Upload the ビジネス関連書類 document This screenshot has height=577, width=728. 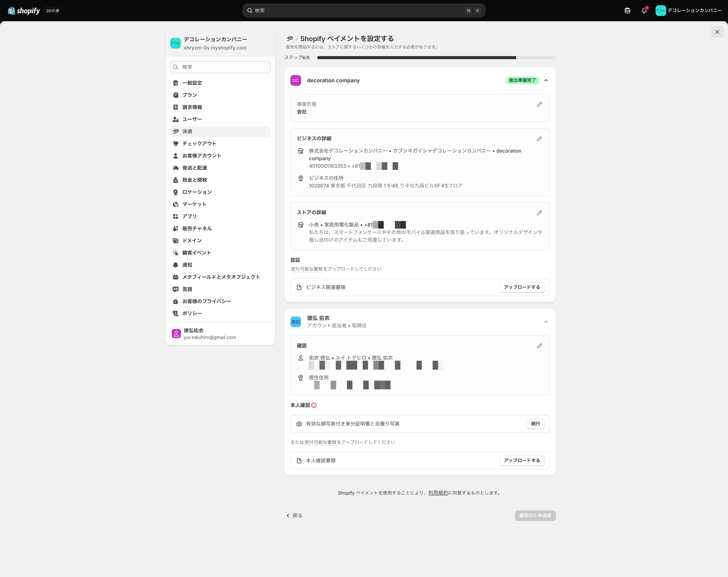coord(522,287)
